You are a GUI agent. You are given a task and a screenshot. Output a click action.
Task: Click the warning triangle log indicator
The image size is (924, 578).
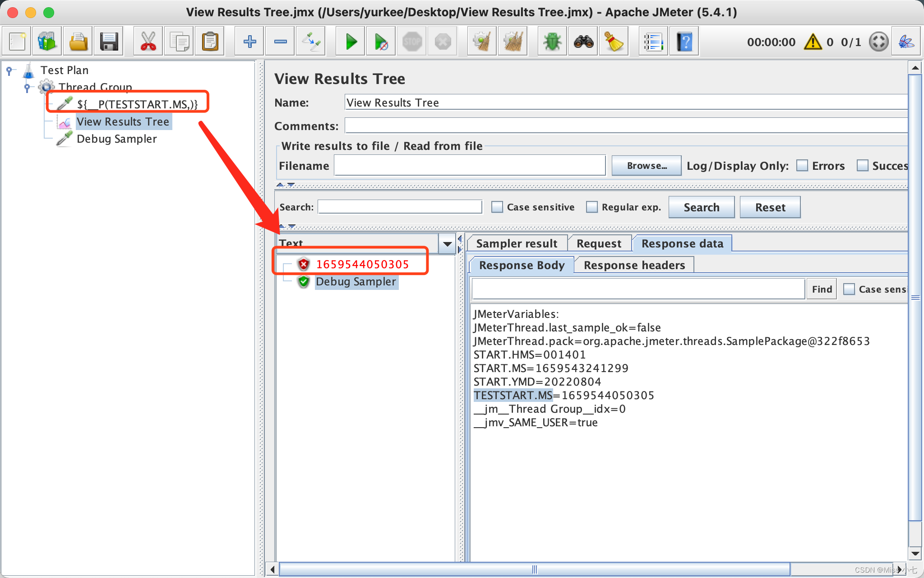click(813, 42)
